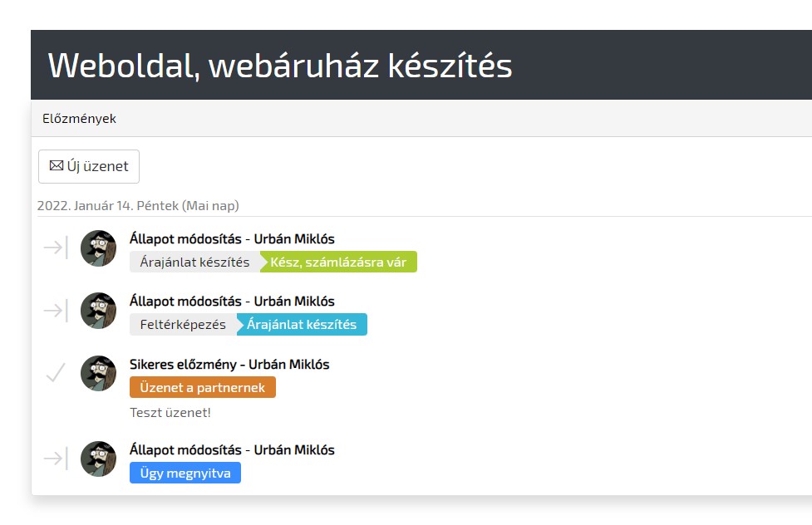Image resolution: width=812 pixels, height=525 pixels.
Task: Click the gray Árajánlat készítés status badge
Action: pyautogui.click(x=194, y=262)
